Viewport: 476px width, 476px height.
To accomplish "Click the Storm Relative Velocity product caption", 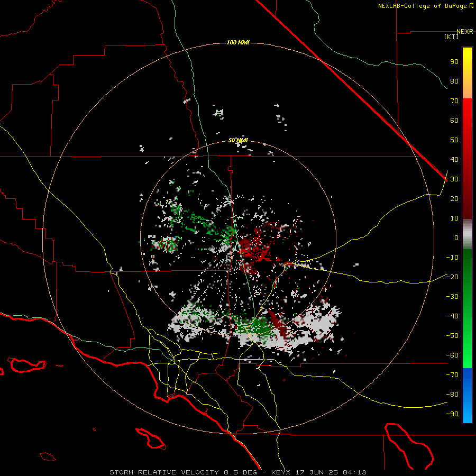I will click(x=238, y=472).
